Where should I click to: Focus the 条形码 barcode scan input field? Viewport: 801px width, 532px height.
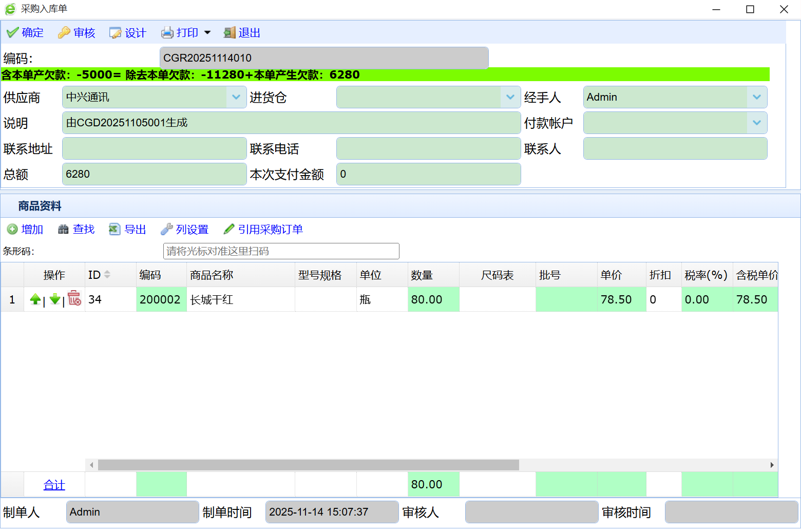point(281,251)
